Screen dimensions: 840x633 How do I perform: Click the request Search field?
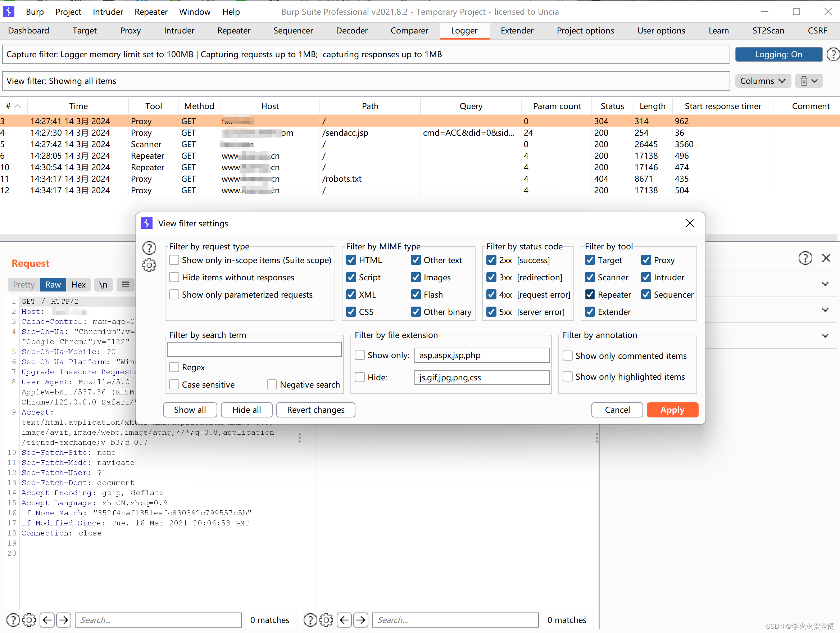tap(158, 620)
